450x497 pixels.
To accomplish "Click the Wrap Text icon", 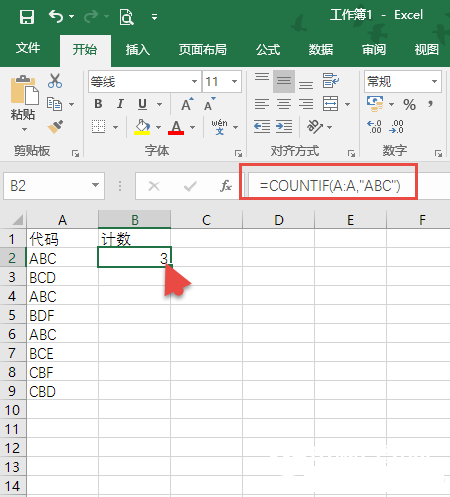I will [331, 81].
